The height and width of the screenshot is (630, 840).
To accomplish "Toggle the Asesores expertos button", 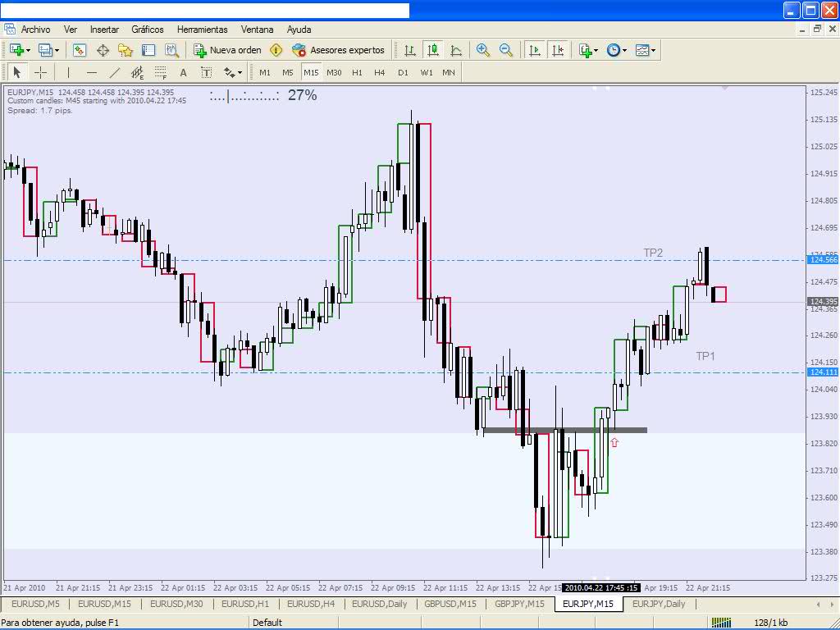I will [338, 50].
